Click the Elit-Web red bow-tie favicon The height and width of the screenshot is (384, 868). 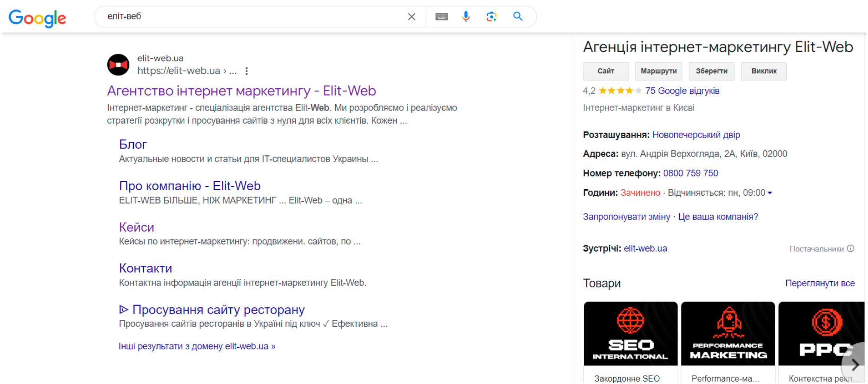(119, 65)
